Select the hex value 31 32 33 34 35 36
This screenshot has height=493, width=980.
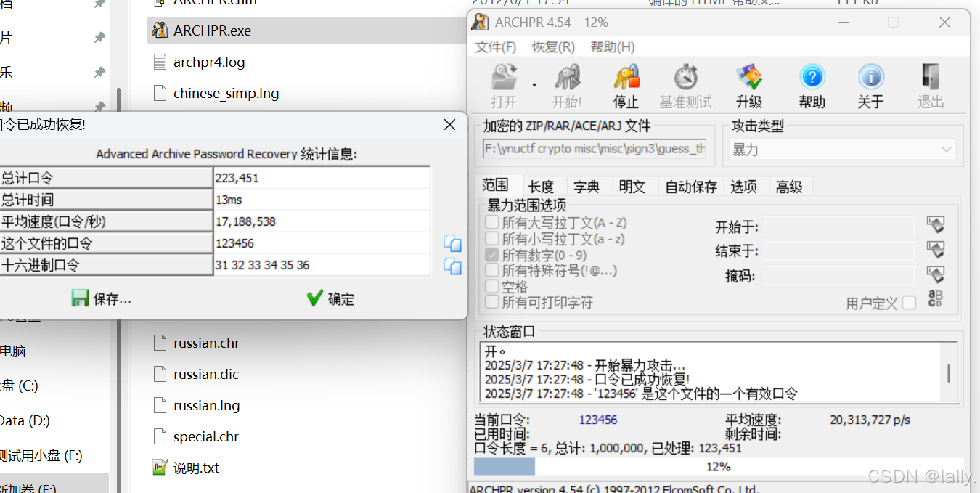(322, 265)
